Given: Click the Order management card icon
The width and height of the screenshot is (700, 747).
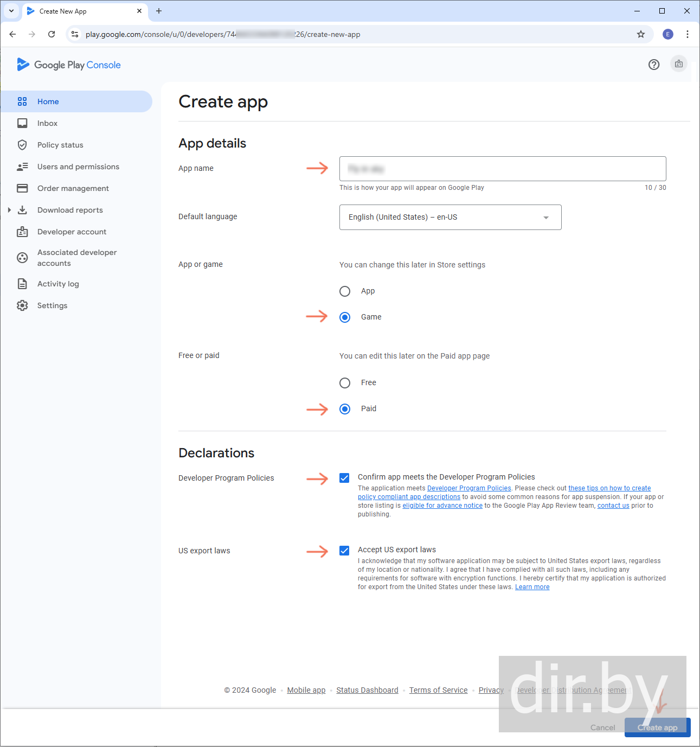Looking at the screenshot, I should pos(22,188).
